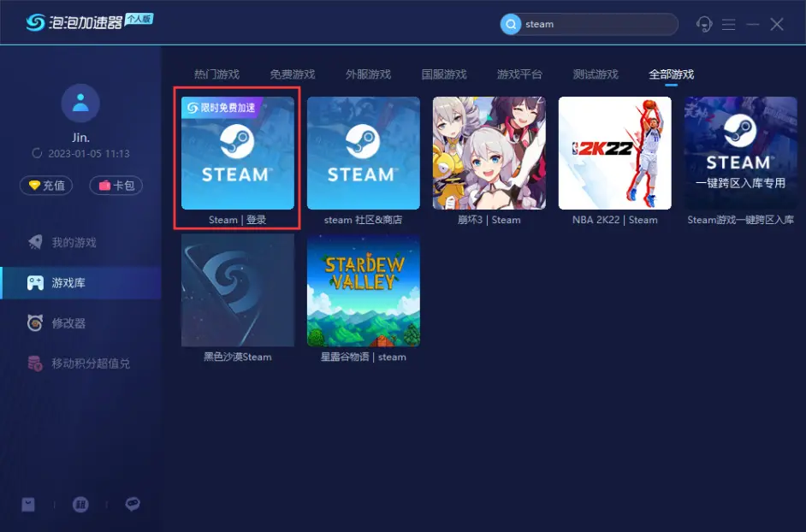Click the 星露谷物语 | steam caption
806x532 pixels.
click(x=364, y=357)
